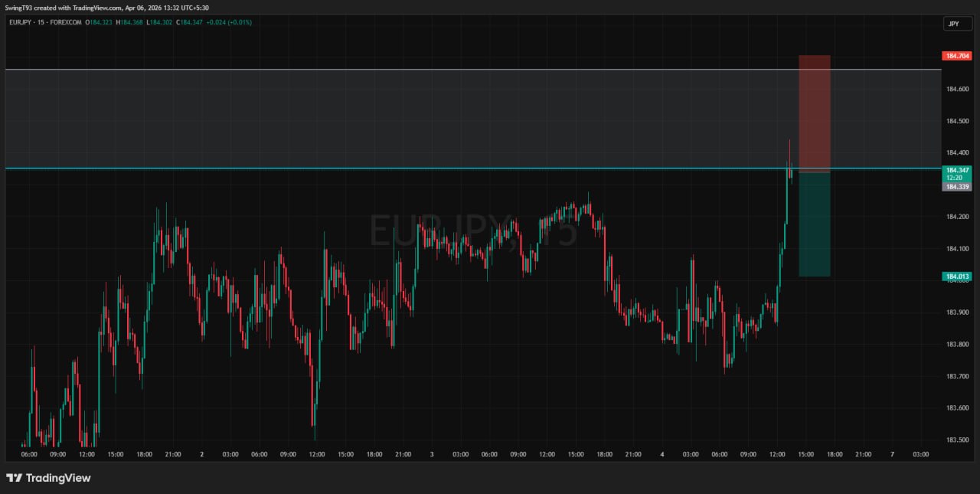Open the JPY currency selector

pyautogui.click(x=953, y=24)
